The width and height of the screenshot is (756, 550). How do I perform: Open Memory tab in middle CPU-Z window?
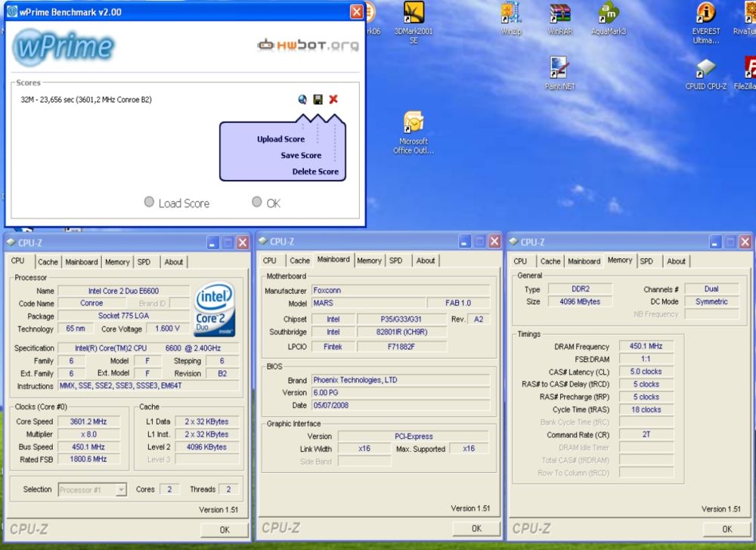370,261
